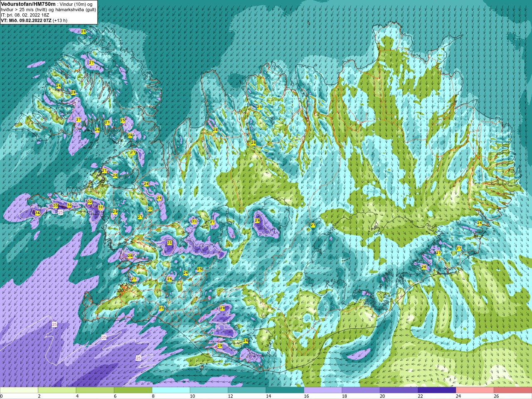Pick the 18–20 m/s lavender swatch
The image size is (532, 399).
pos(361,390)
